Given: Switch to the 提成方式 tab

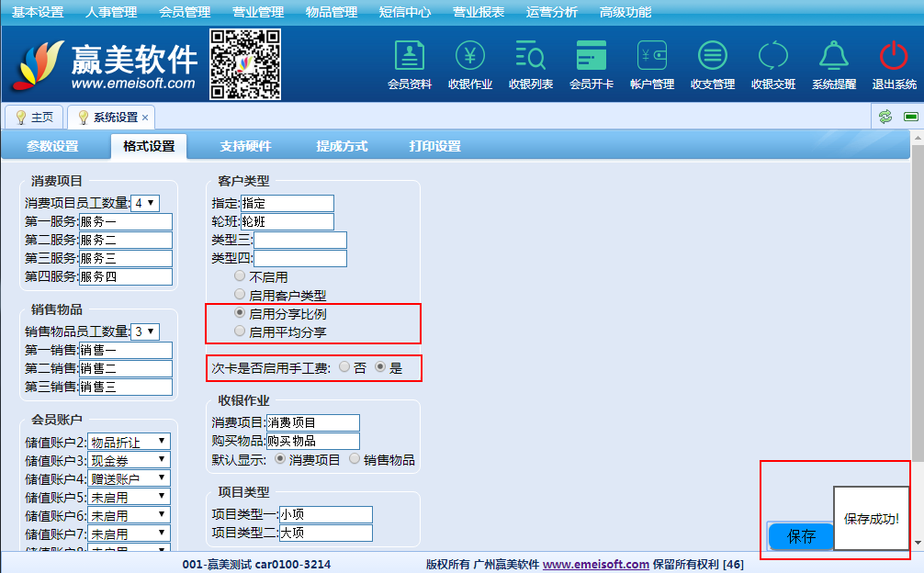Looking at the screenshot, I should click(x=342, y=146).
